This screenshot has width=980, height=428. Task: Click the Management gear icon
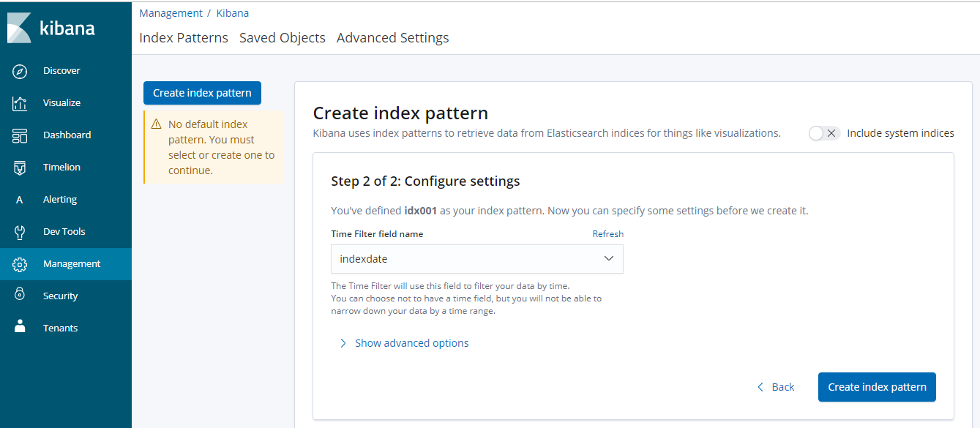click(x=20, y=264)
